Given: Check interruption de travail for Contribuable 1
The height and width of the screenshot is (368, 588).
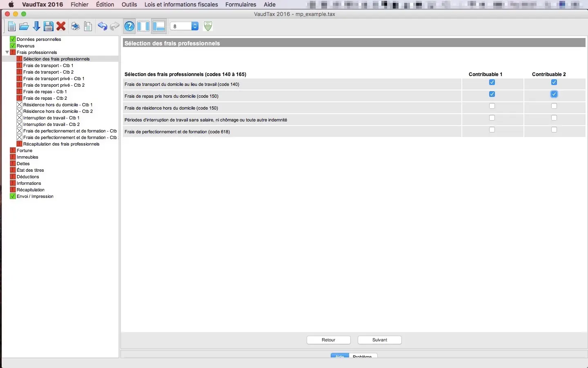Looking at the screenshot, I should coord(492,118).
